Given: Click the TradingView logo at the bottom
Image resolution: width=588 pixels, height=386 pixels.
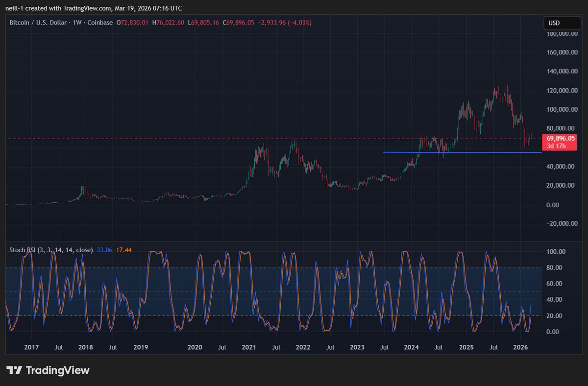Looking at the screenshot, I should click(48, 370).
